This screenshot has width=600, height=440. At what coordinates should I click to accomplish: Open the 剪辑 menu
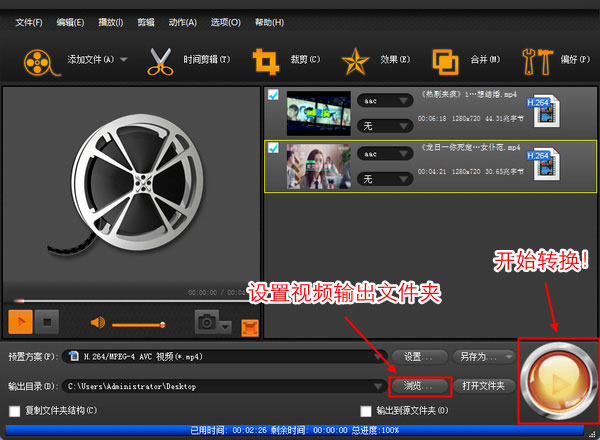(146, 23)
